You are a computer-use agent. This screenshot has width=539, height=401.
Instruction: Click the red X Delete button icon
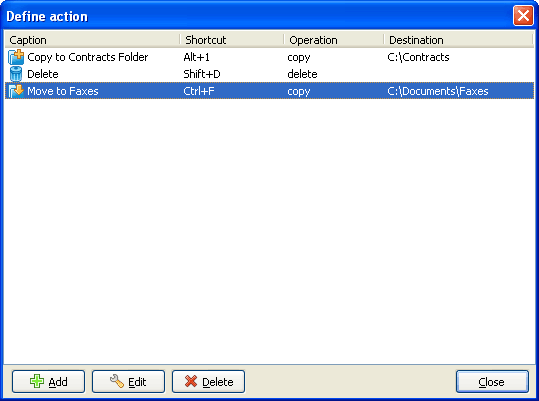(x=191, y=381)
